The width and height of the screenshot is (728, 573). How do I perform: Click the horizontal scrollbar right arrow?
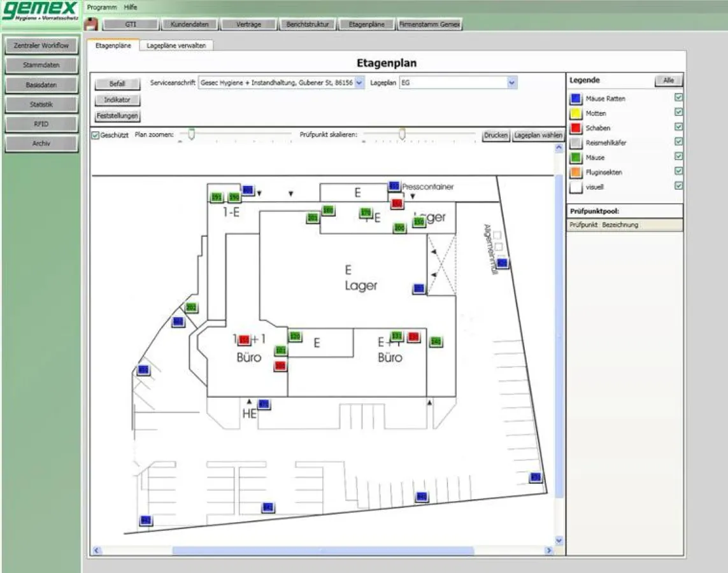point(549,551)
